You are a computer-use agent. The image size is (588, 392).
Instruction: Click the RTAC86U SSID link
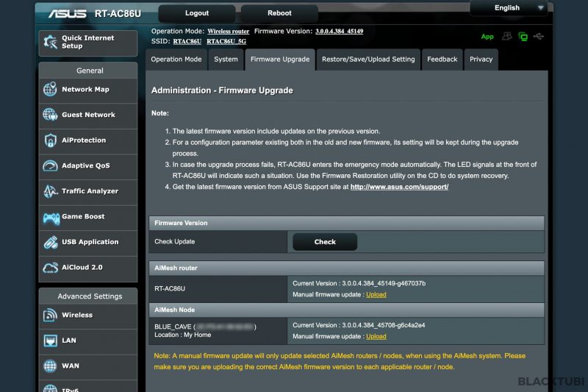coord(187,41)
